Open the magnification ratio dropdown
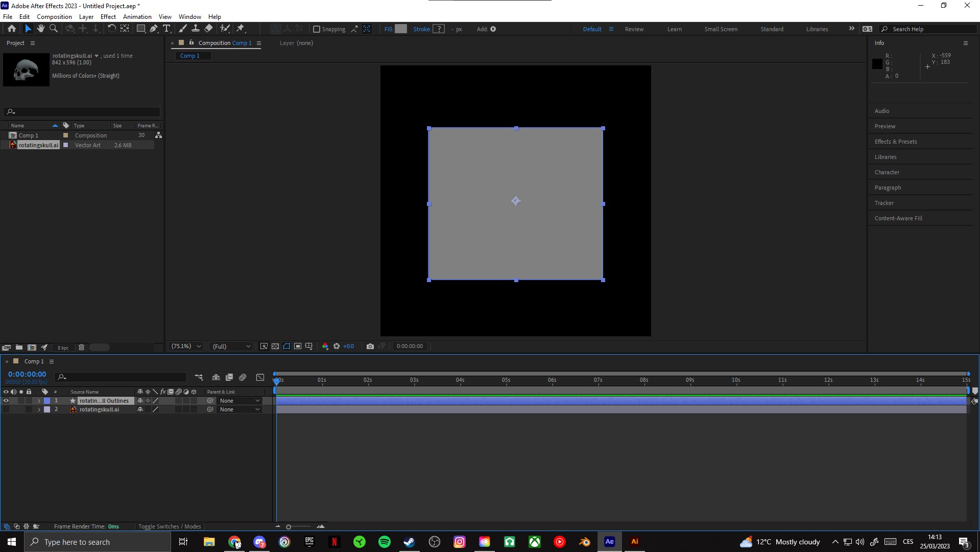Screen dimensions: 980x552 click(185, 346)
